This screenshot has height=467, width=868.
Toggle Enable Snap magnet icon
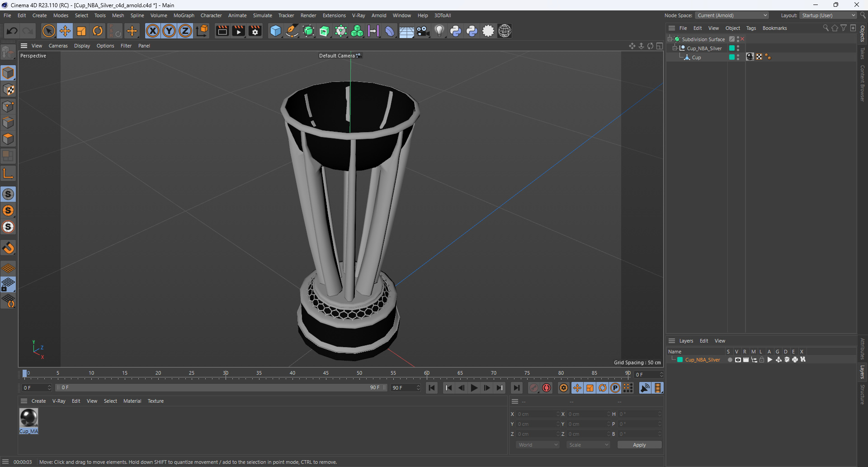point(8,248)
